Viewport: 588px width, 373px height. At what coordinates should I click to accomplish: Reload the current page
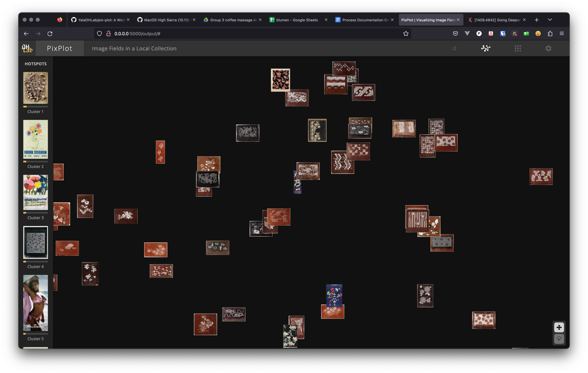coord(50,33)
